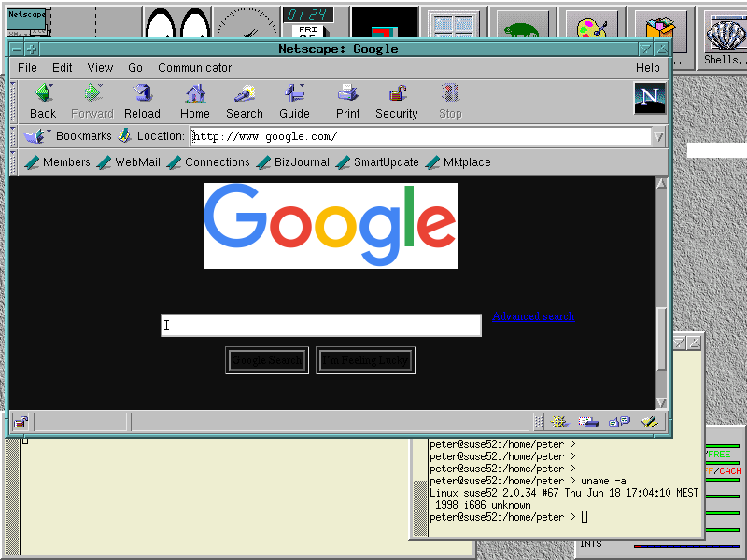This screenshot has height=560, width=747.
Task: Click the page vertical scrollbar thumb
Action: (x=661, y=339)
